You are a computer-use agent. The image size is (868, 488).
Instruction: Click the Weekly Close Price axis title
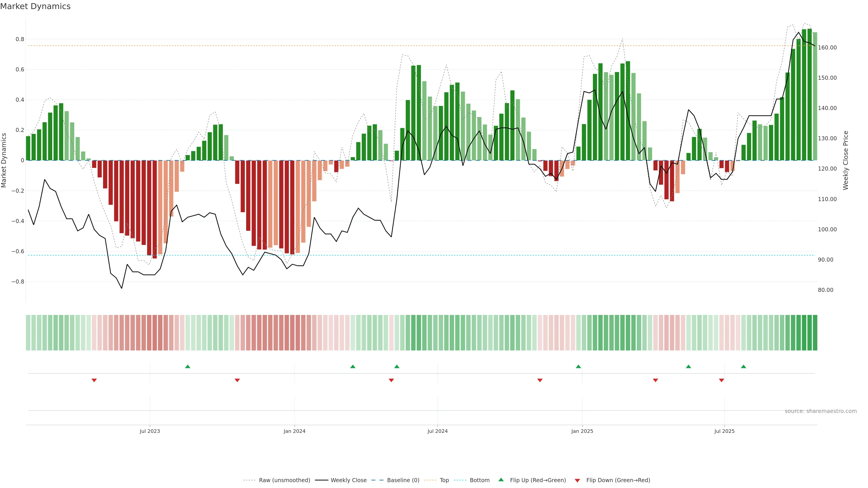pyautogui.click(x=845, y=160)
